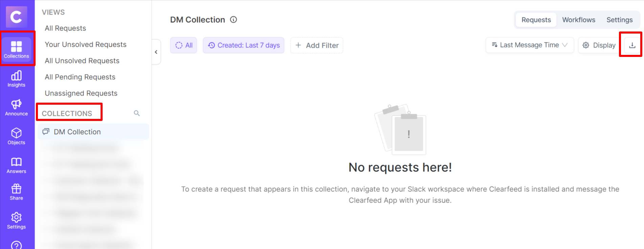Screen dimensions: 644x249
Task: Open the Objects cube icon
Action: click(x=16, y=137)
